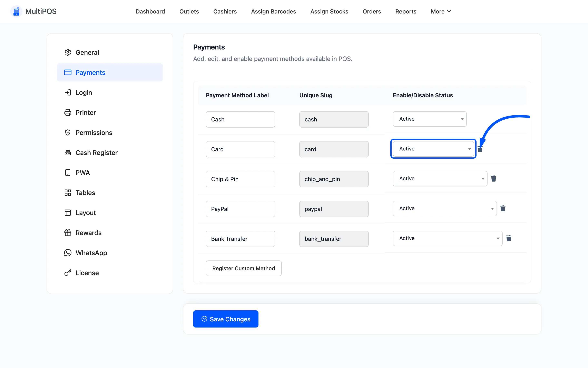Open the PayPal status dropdown

(x=445, y=209)
